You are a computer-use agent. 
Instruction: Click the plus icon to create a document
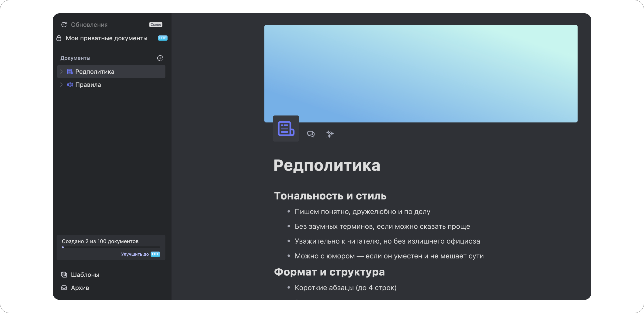pyautogui.click(x=160, y=58)
